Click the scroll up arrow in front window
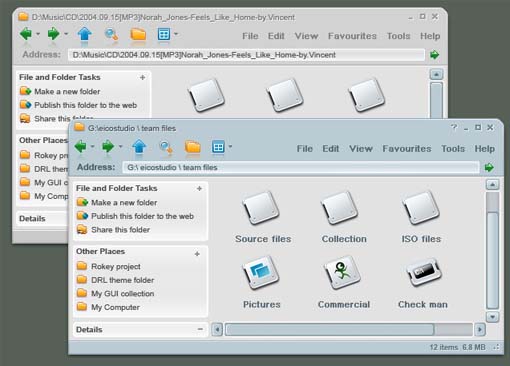The height and width of the screenshot is (366, 510). [492, 185]
